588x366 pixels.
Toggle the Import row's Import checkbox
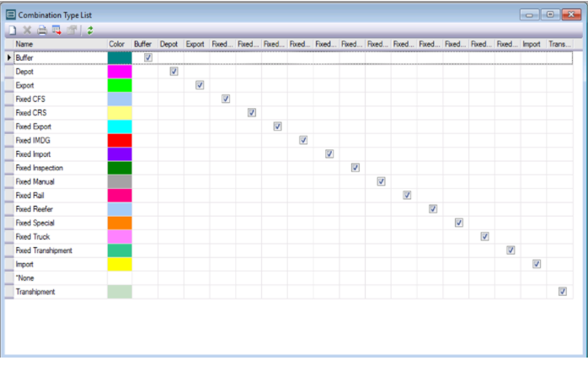537,264
